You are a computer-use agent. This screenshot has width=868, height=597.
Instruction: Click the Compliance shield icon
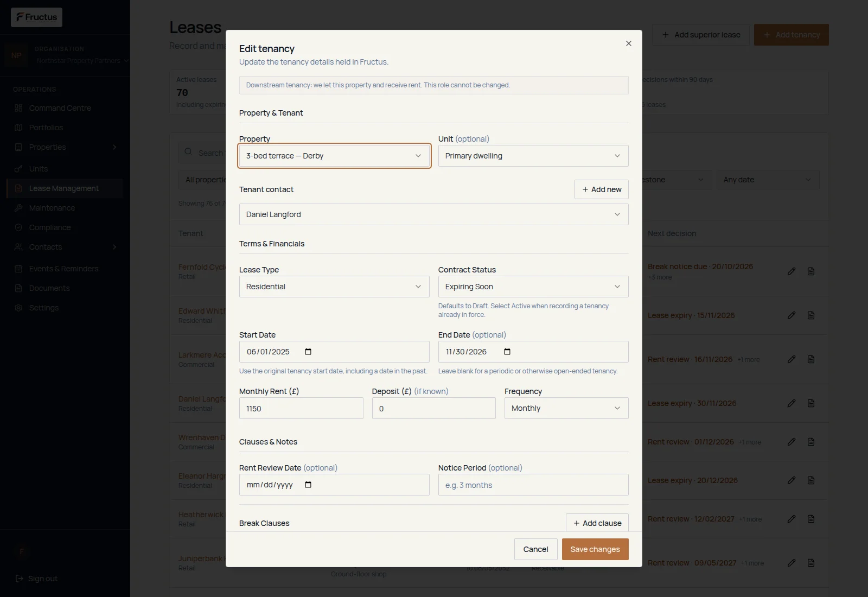[x=18, y=227]
